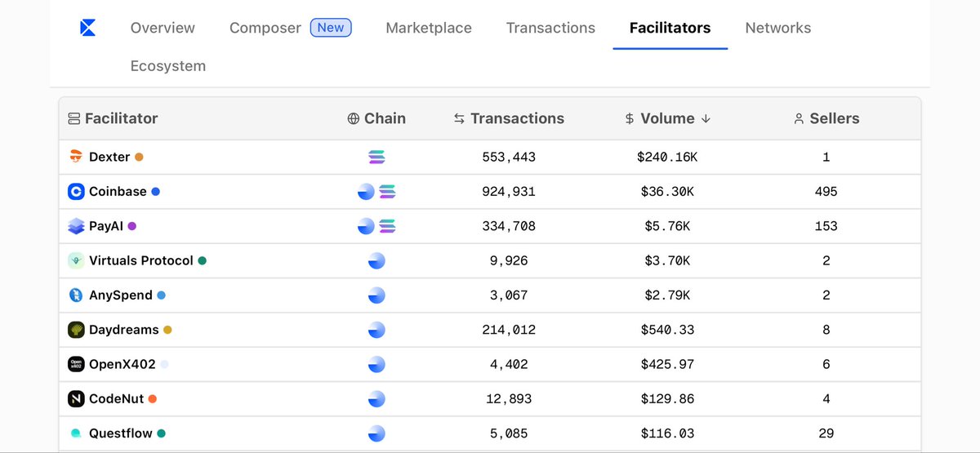Click the Coinbase logo icon

[76, 192]
